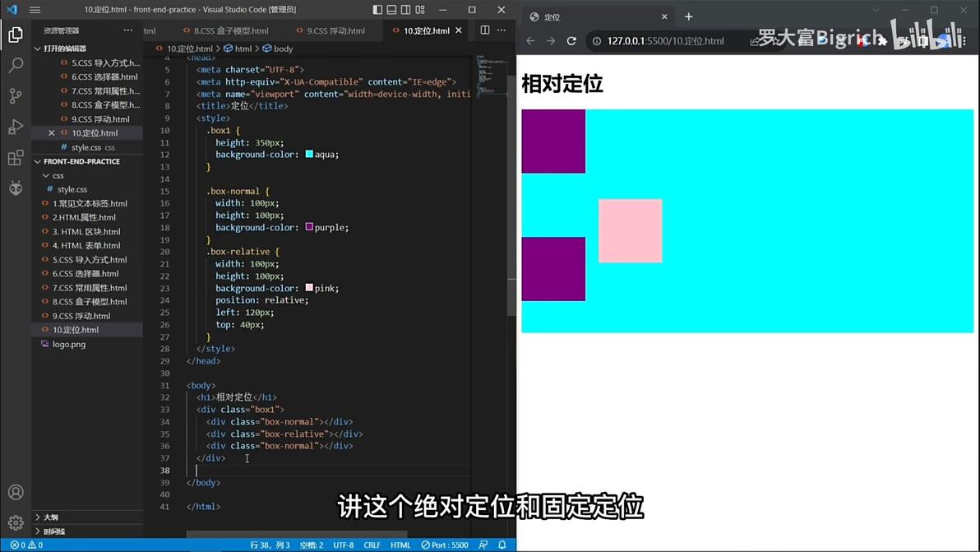Click aqua color swatch in code
Image resolution: width=980 pixels, height=552 pixels.
309,154
